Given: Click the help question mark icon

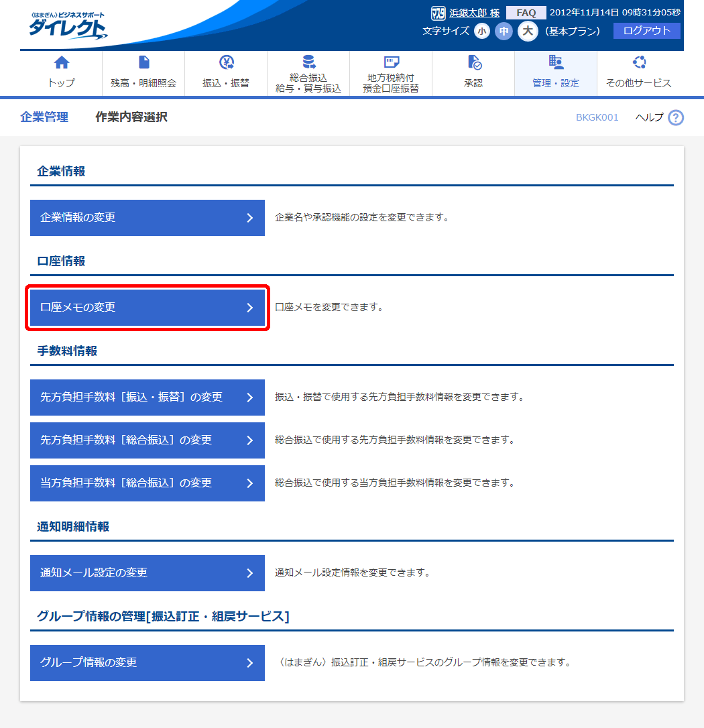Looking at the screenshot, I should 676,118.
